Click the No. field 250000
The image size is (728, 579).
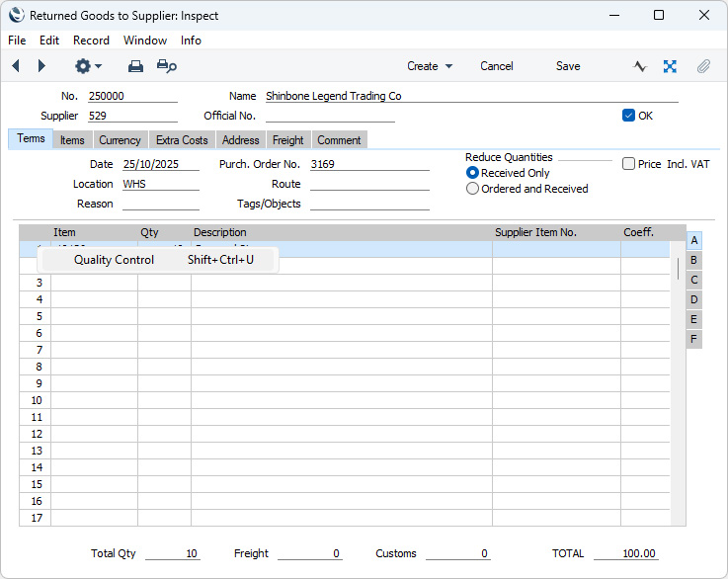click(x=132, y=96)
